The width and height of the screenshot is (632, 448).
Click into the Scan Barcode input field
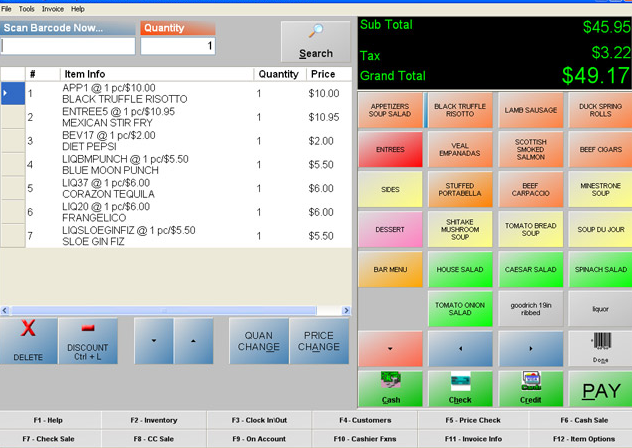pos(68,46)
